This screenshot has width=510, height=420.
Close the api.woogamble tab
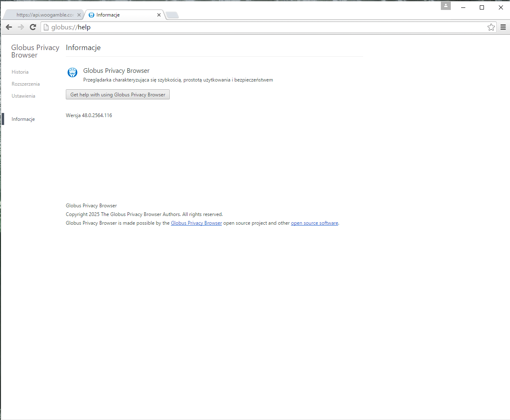pyautogui.click(x=79, y=15)
